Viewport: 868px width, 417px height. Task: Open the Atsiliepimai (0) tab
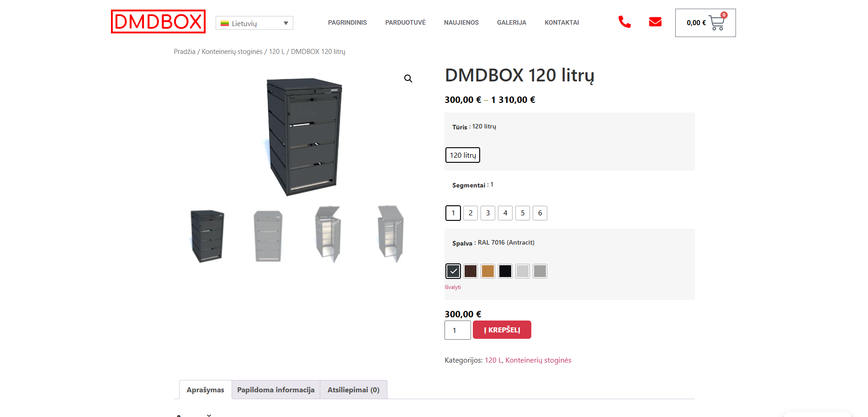point(354,390)
